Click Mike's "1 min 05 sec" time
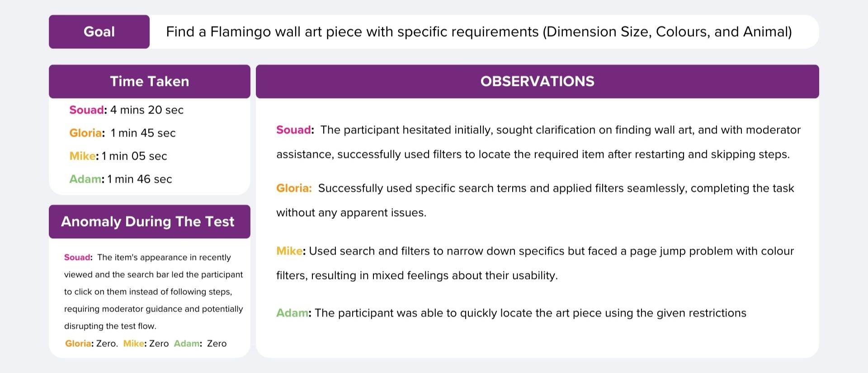 [134, 156]
